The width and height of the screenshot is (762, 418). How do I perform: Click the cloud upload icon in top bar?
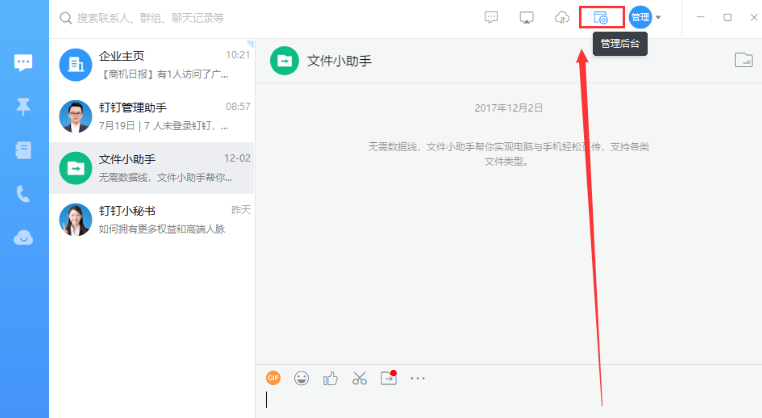click(562, 18)
